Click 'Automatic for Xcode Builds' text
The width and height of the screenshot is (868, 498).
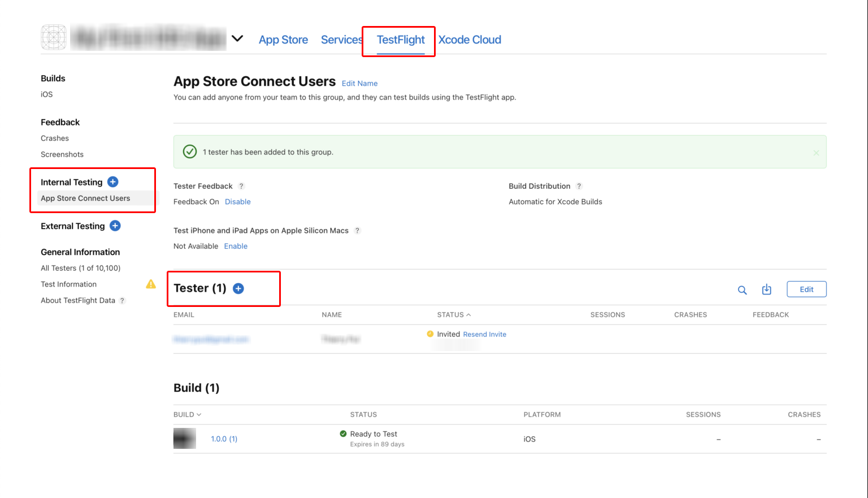(555, 202)
